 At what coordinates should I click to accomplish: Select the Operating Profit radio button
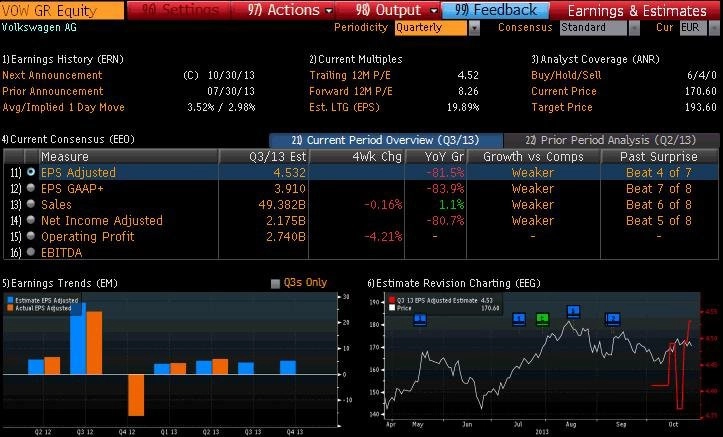(31, 236)
